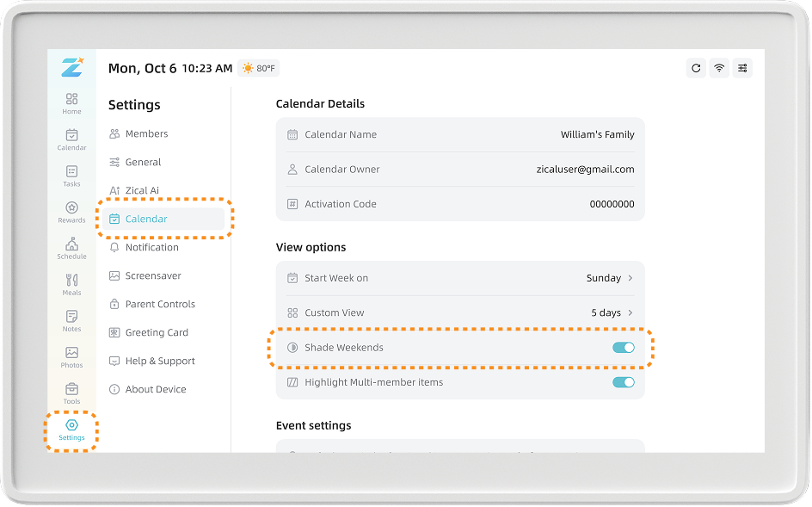
Task: Open the Parent Controls settings section
Action: tap(163, 305)
